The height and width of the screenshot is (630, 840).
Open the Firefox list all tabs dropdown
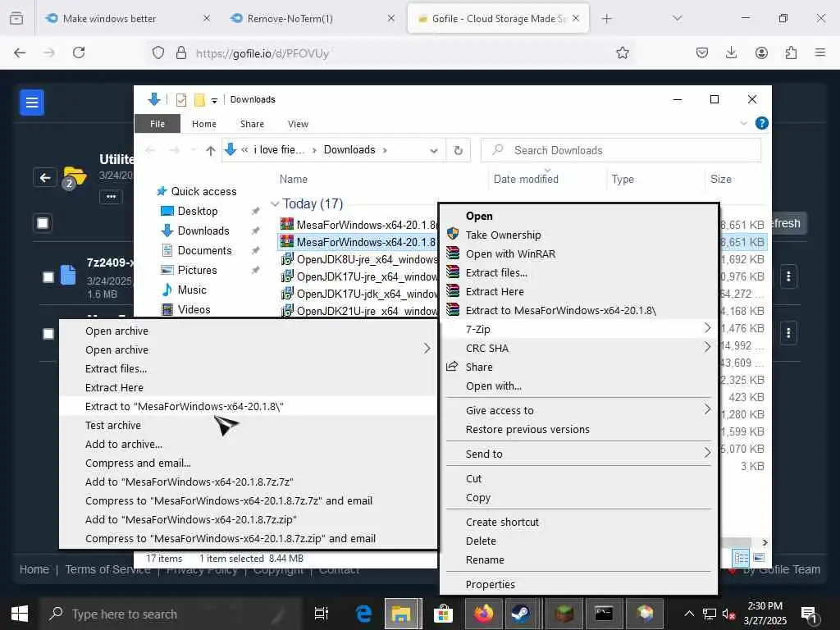(677, 18)
